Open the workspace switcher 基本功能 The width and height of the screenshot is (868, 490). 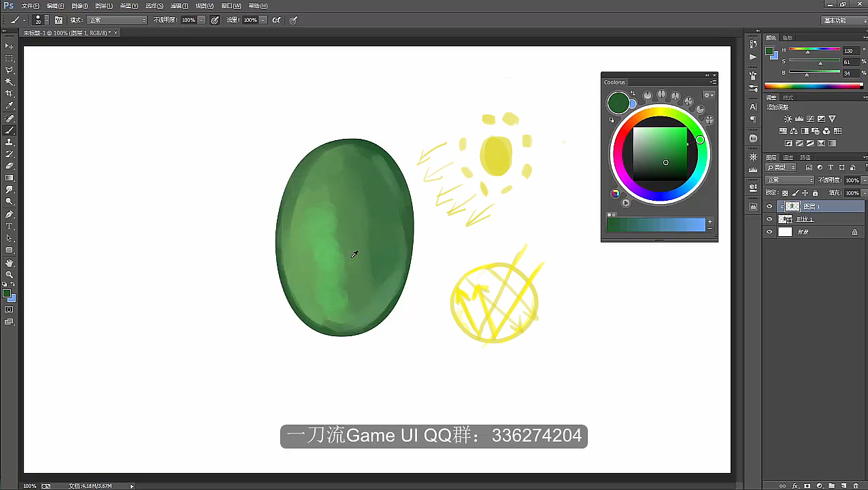843,20
